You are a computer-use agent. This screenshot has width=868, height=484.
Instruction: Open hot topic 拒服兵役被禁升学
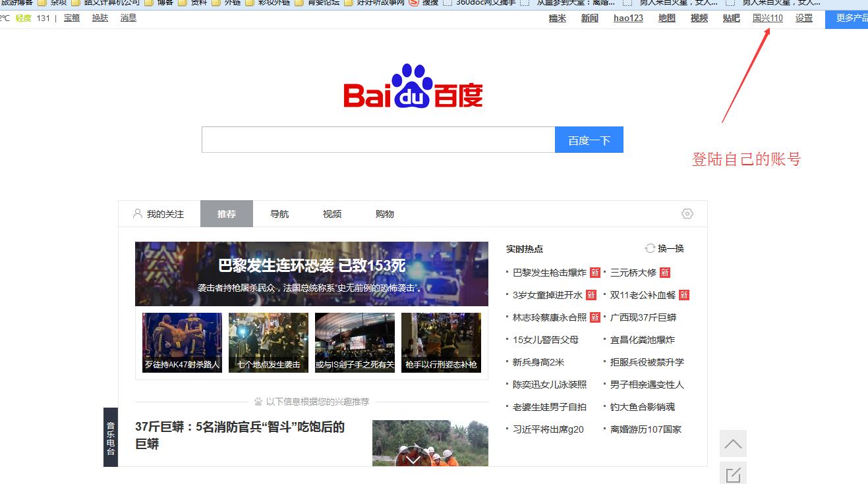point(647,362)
